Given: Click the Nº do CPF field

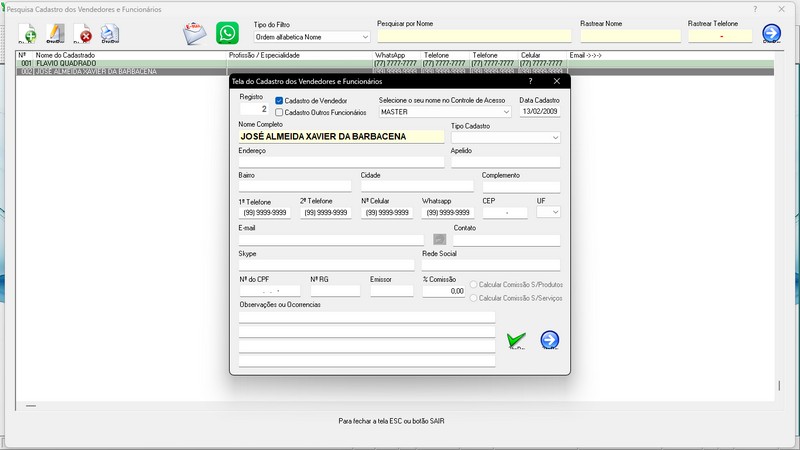Looking at the screenshot, I should (270, 291).
